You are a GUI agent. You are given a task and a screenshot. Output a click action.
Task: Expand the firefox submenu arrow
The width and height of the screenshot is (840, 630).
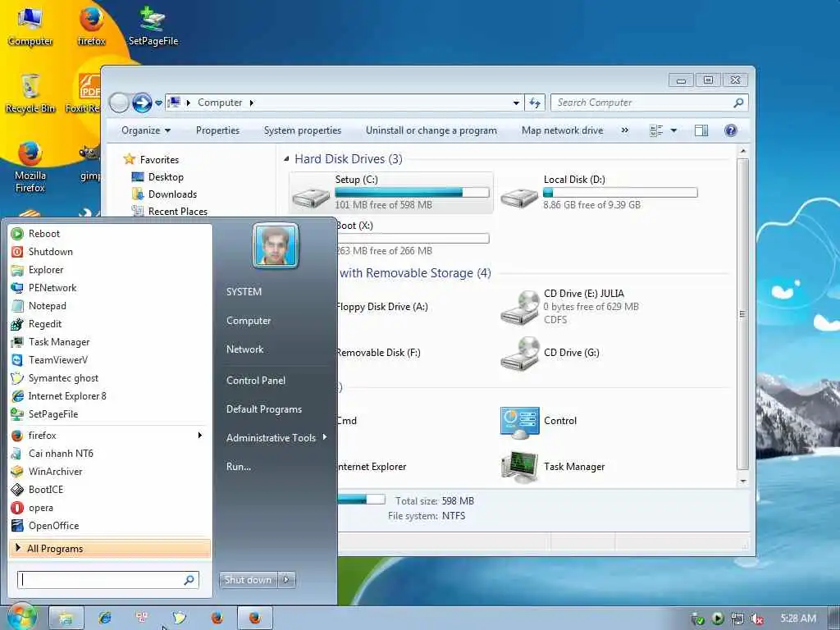pos(200,435)
